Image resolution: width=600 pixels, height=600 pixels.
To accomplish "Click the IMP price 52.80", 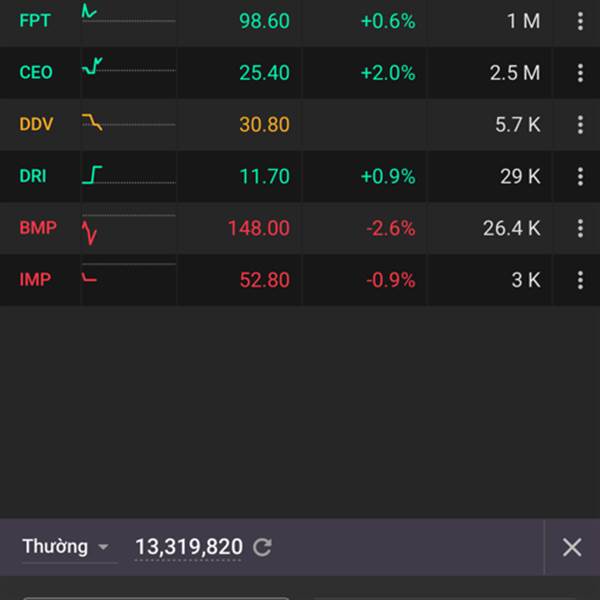I will tap(264, 280).
